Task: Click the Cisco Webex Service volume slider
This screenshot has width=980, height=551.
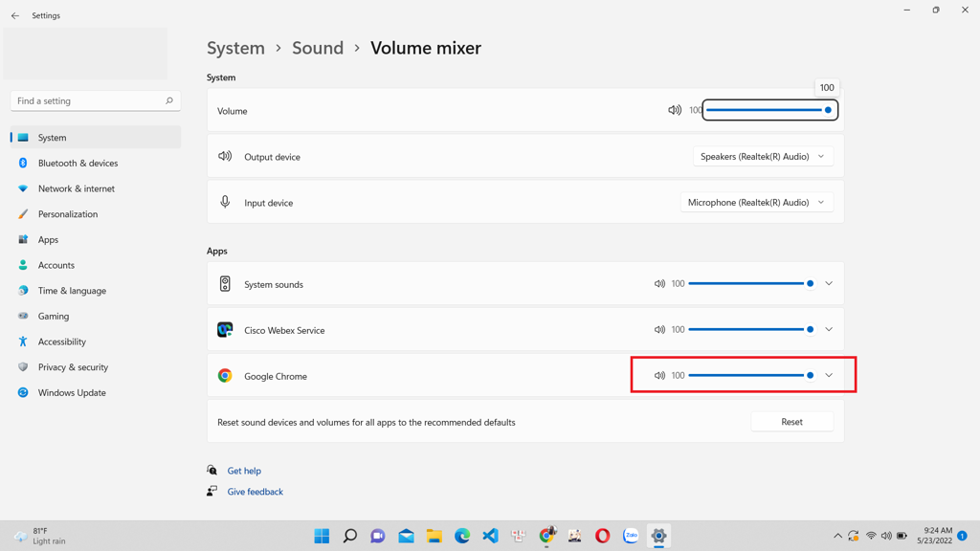Action: [751, 329]
